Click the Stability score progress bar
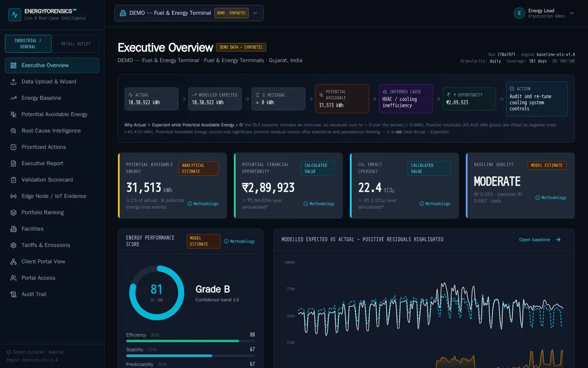The image size is (588, 368). [x=190, y=356]
